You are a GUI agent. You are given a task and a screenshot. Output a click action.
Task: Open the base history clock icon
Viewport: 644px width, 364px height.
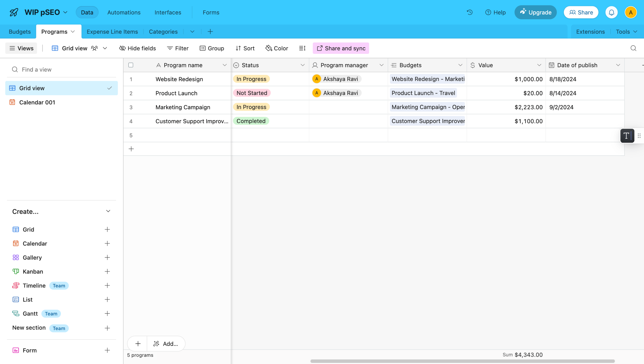(x=469, y=12)
